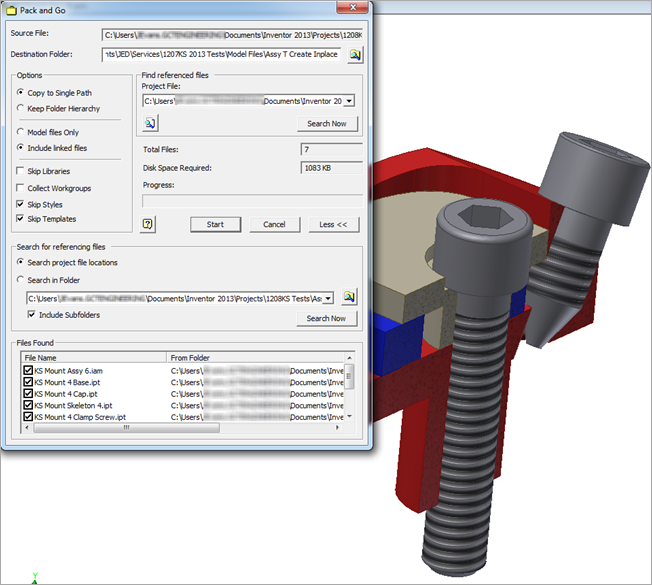The height and width of the screenshot is (585, 652).
Task: Toggle Include Subfolders checkbox
Action: click(x=31, y=314)
